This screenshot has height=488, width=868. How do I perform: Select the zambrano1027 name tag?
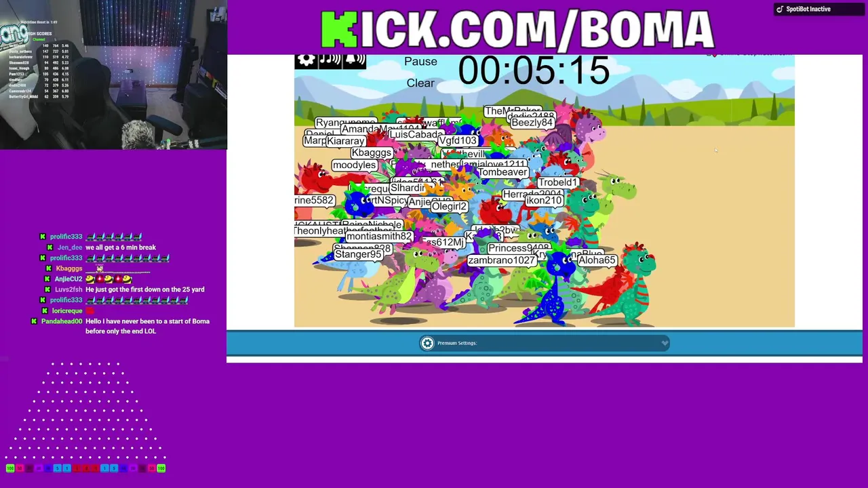click(502, 260)
